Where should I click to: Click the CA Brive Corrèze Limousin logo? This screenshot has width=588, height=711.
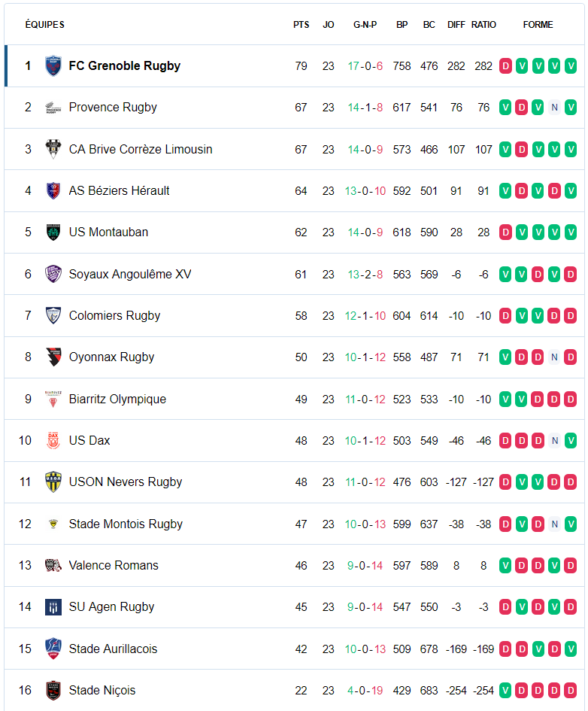tap(53, 149)
